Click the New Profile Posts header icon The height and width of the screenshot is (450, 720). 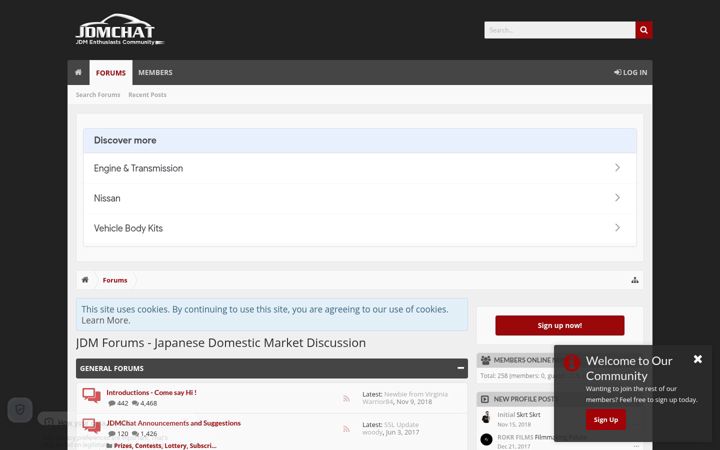click(485, 399)
